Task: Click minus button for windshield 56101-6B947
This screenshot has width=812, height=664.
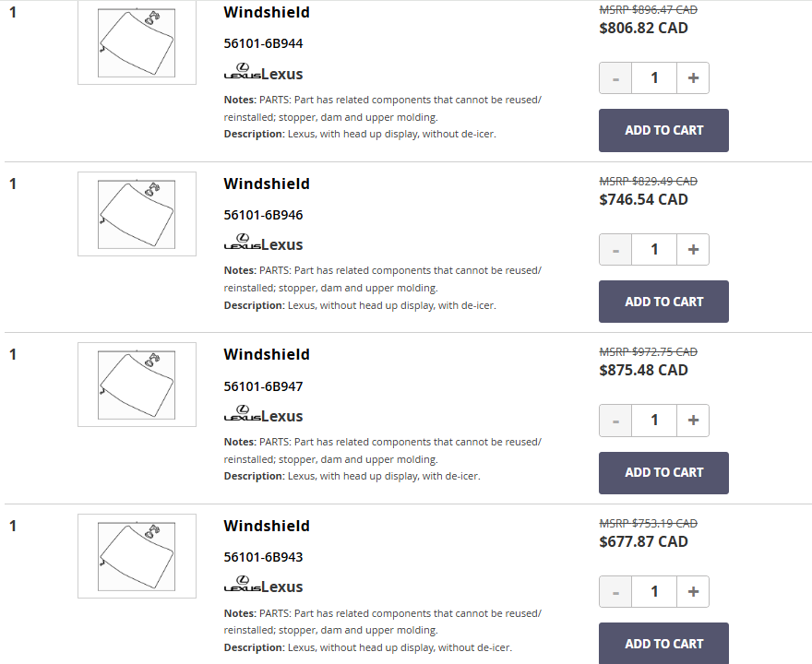Action: pyautogui.click(x=615, y=421)
